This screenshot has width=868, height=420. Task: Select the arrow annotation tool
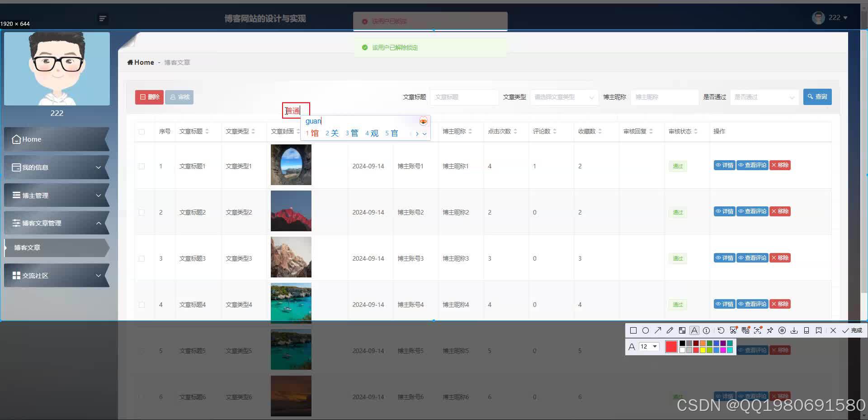pos(658,330)
